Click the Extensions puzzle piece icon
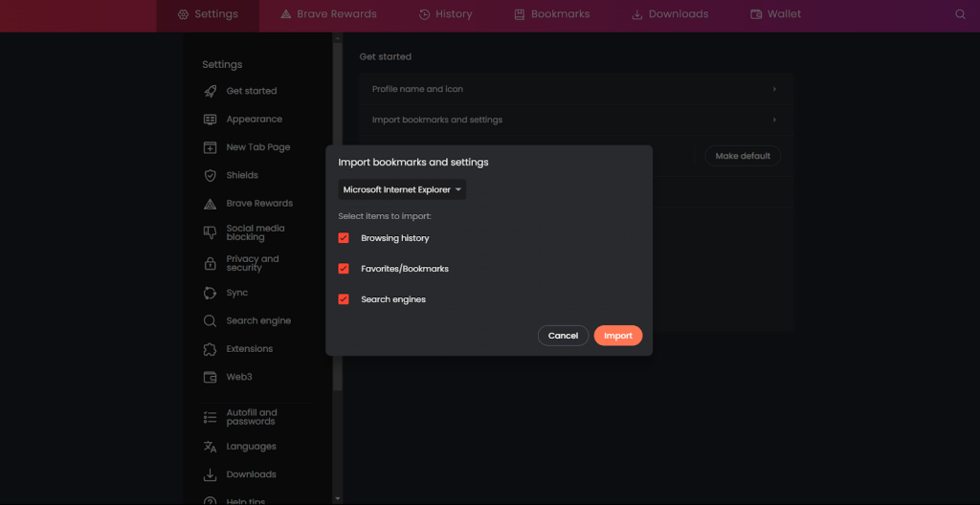This screenshot has width=980, height=505. coord(210,349)
